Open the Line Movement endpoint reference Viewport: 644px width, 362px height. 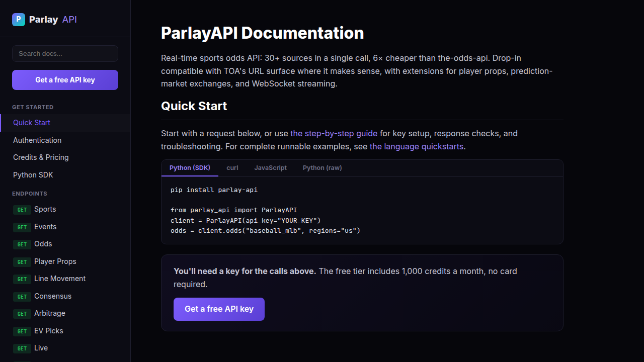pos(65,279)
